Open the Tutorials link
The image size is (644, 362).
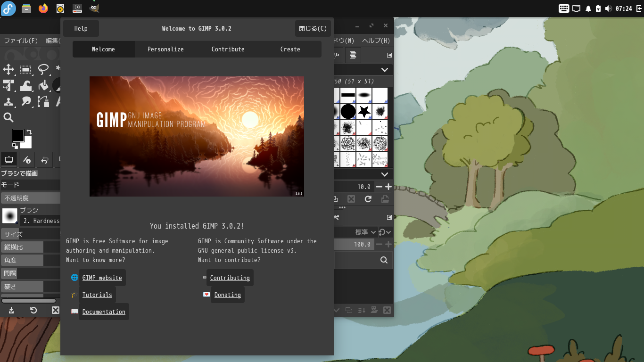(97, 295)
